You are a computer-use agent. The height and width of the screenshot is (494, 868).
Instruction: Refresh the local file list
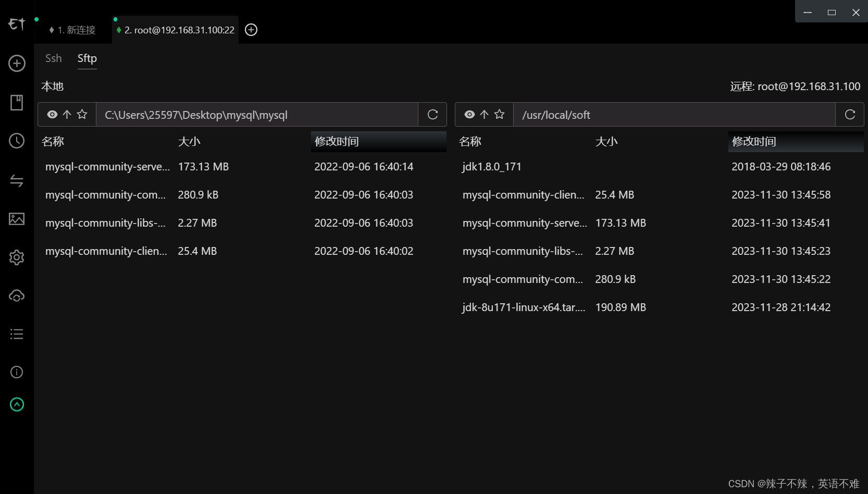pyautogui.click(x=432, y=115)
